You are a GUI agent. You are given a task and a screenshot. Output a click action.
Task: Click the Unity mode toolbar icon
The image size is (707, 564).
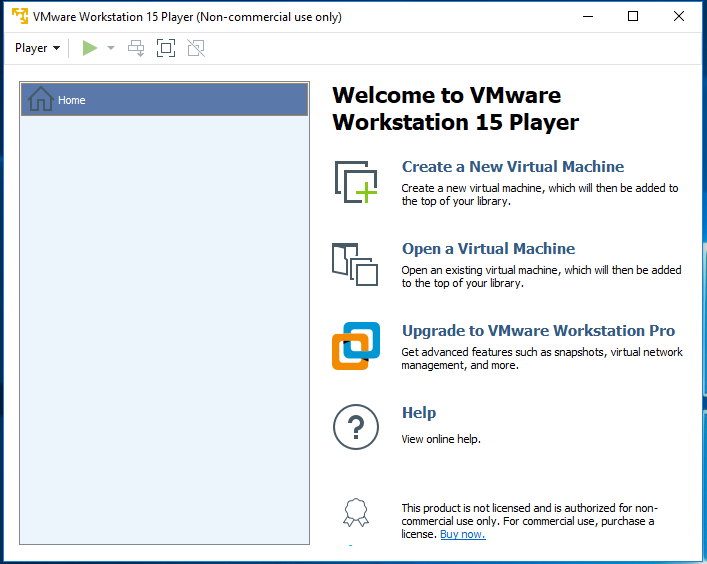pos(196,48)
